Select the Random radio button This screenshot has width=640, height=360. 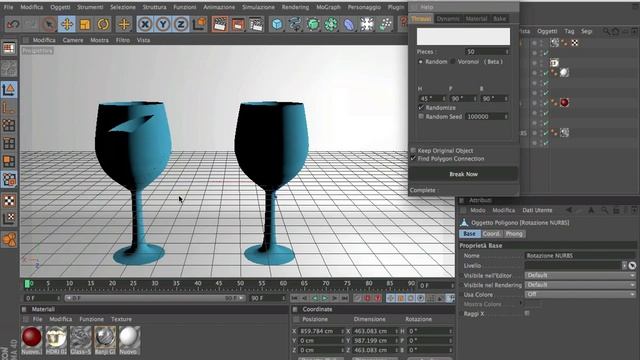(x=420, y=62)
